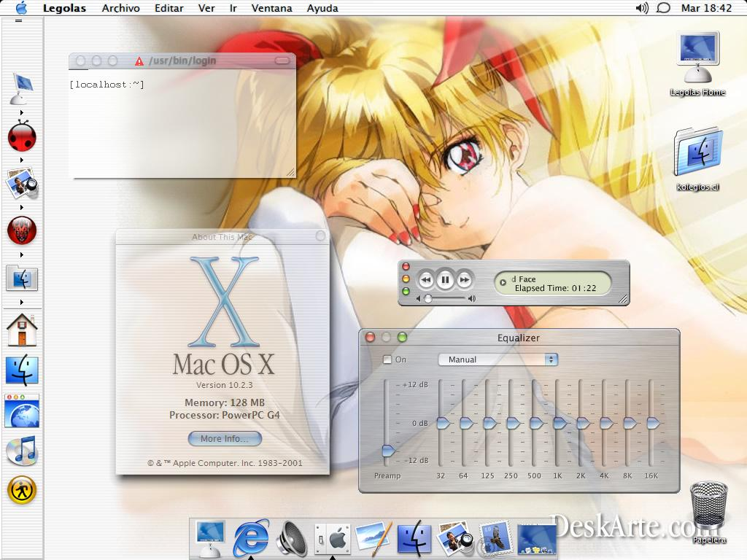This screenshot has width=747, height=560.
Task: Open the Ver menu
Action: coord(206,8)
